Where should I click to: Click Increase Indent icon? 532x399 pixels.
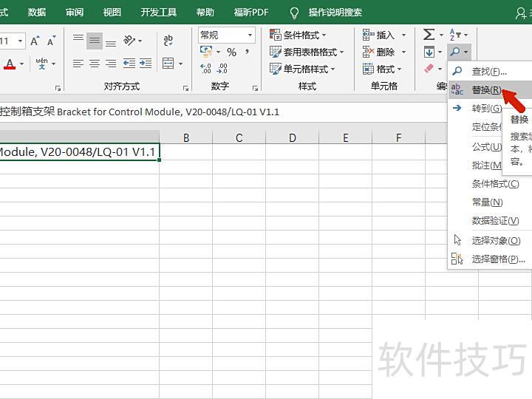click(x=146, y=64)
